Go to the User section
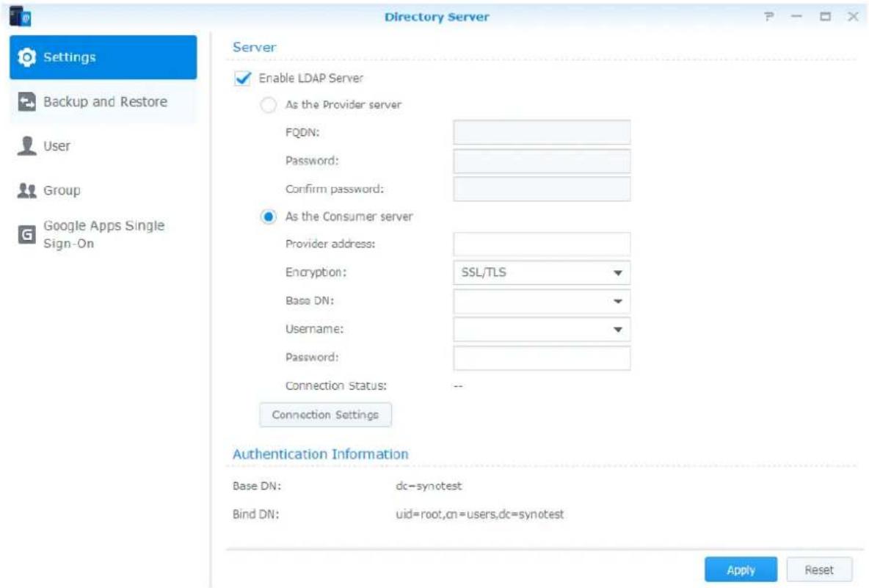The height and width of the screenshot is (588, 869). click(103, 146)
